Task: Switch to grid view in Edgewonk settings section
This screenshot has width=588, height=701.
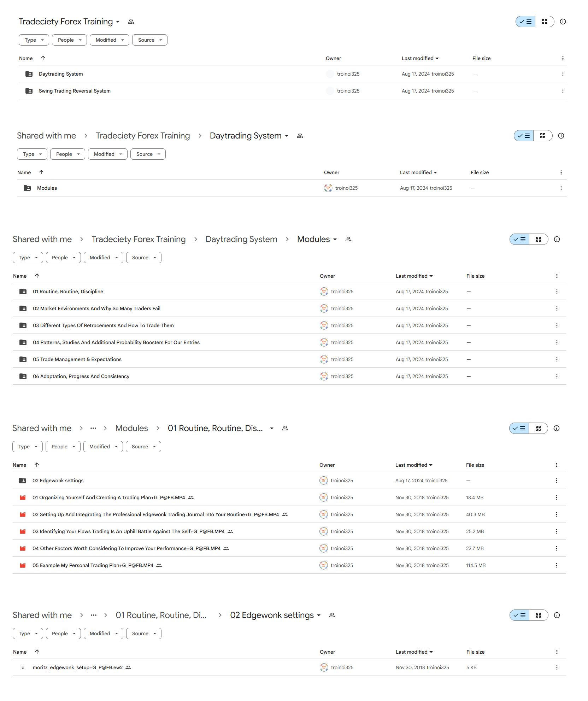Action: tap(539, 615)
